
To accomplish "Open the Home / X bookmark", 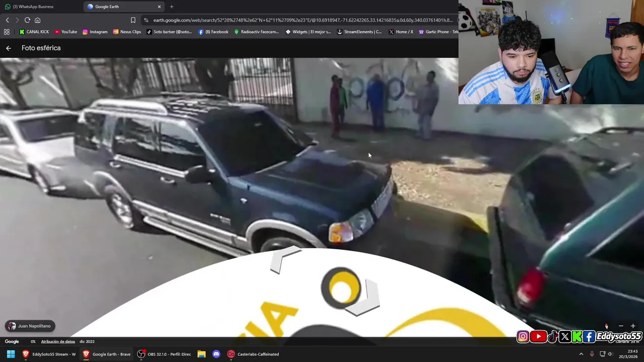I will coord(401,32).
